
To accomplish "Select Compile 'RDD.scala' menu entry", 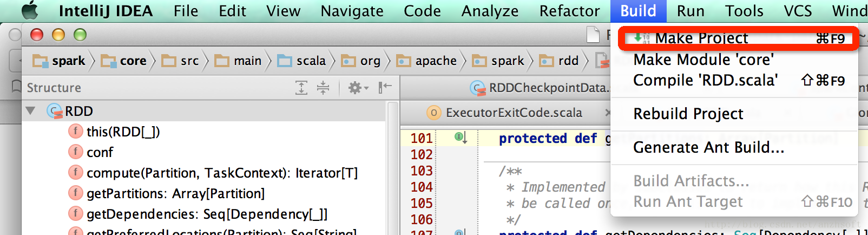I will [706, 80].
